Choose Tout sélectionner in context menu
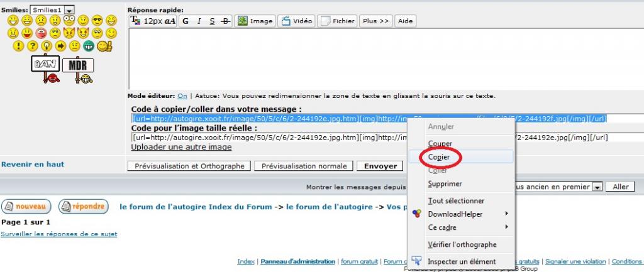644x272 pixels. (462, 200)
